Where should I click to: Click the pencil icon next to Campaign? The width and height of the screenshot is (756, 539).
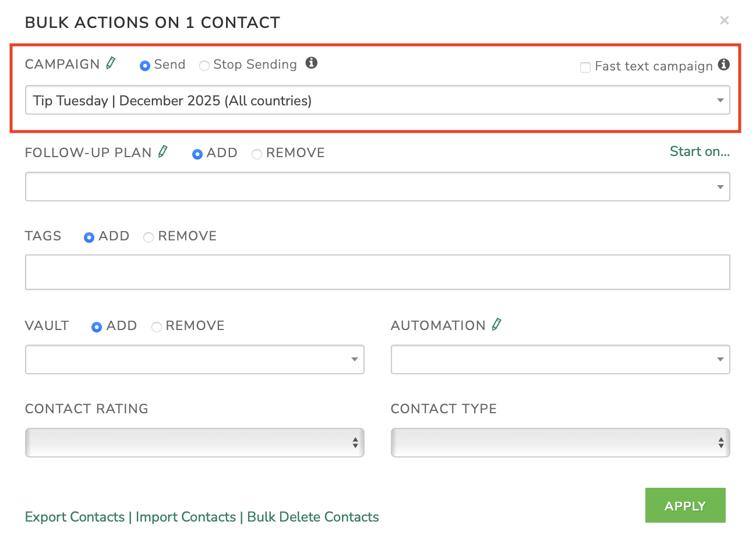click(111, 63)
